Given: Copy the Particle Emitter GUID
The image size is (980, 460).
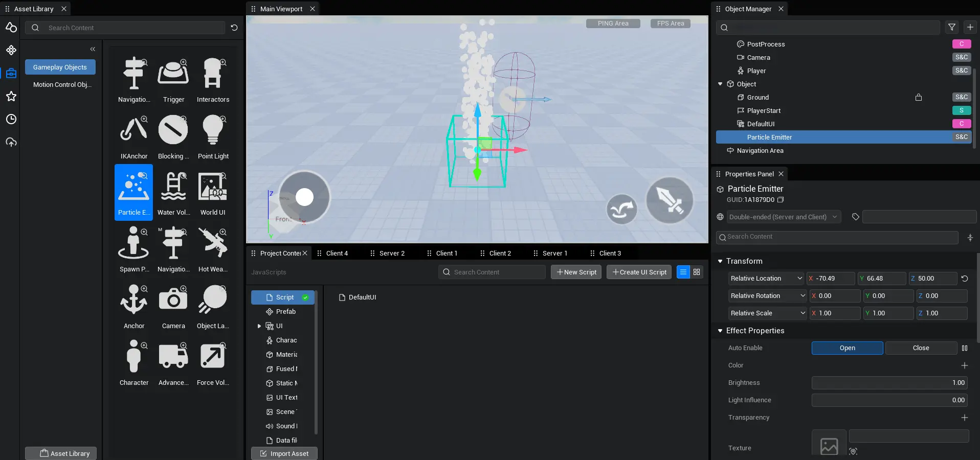Looking at the screenshot, I should pyautogui.click(x=781, y=200).
